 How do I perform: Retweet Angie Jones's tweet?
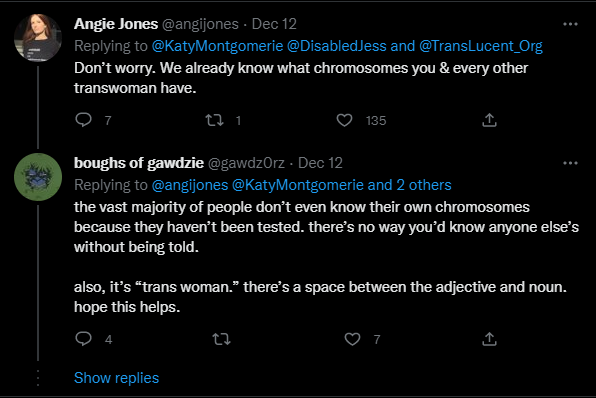click(214, 121)
